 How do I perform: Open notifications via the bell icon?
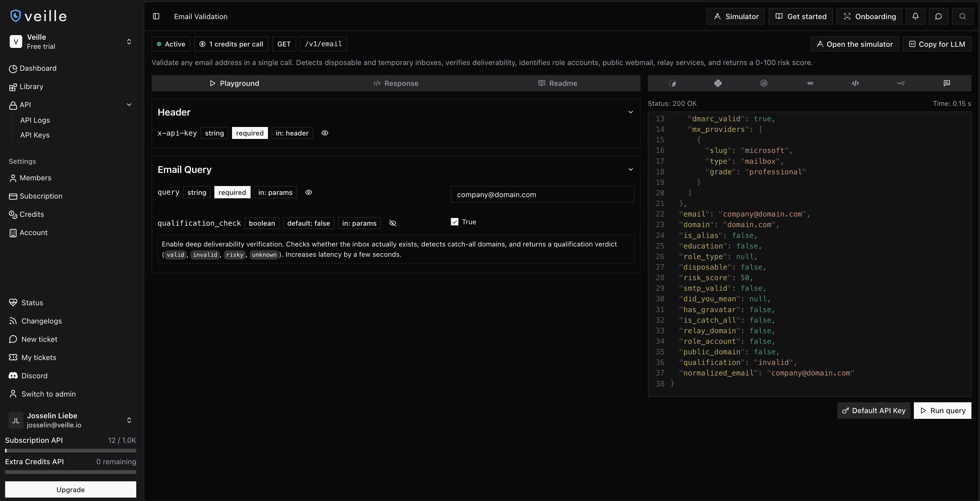coord(915,16)
